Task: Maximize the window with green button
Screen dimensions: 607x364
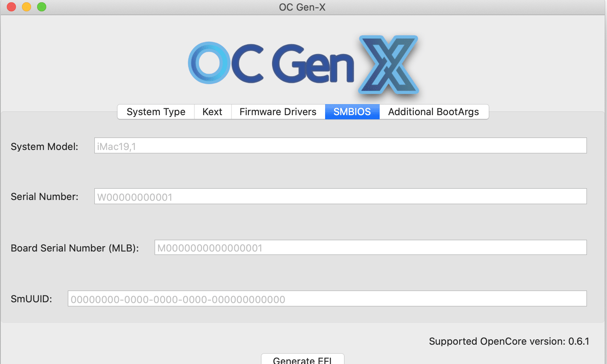Action: pyautogui.click(x=42, y=7)
